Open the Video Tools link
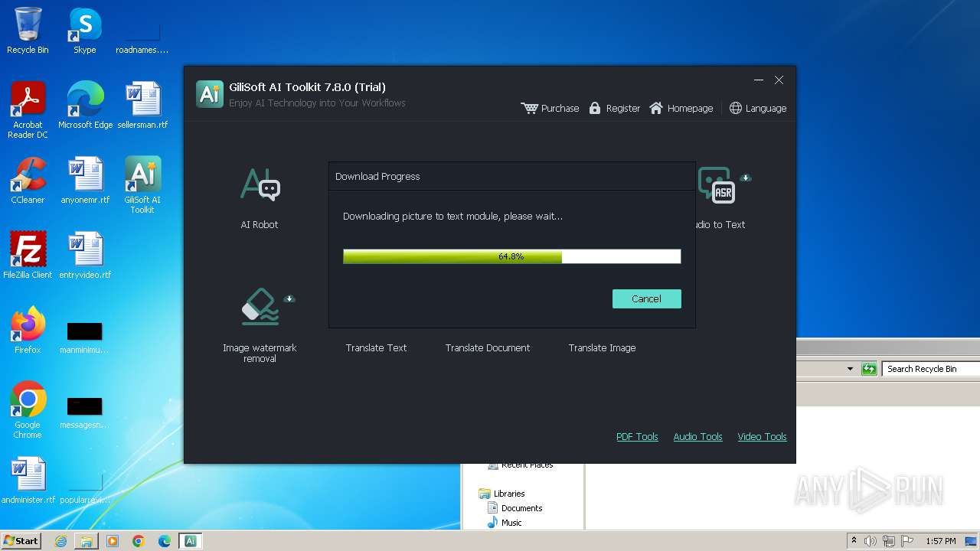 tap(762, 436)
